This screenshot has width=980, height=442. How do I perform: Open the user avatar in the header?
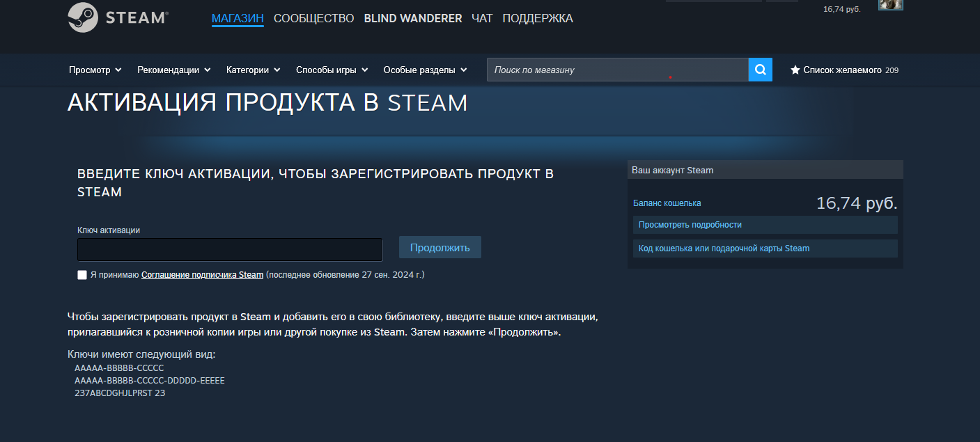coord(890,4)
